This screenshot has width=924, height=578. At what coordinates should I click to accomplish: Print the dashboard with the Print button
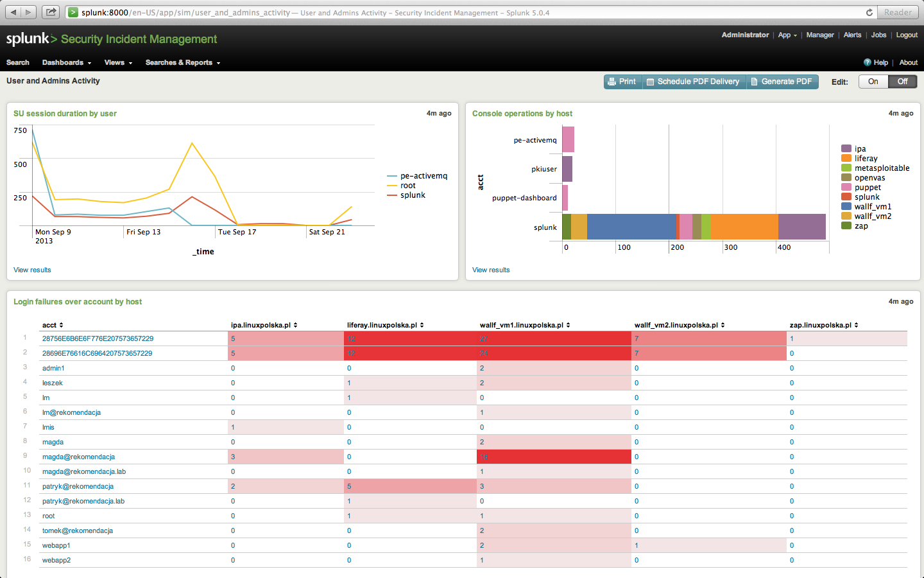(622, 82)
